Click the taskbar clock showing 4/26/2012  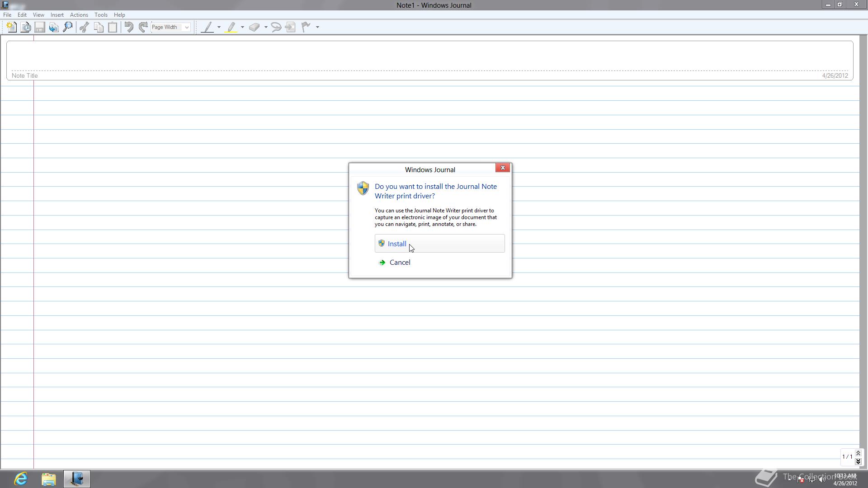[x=845, y=479]
